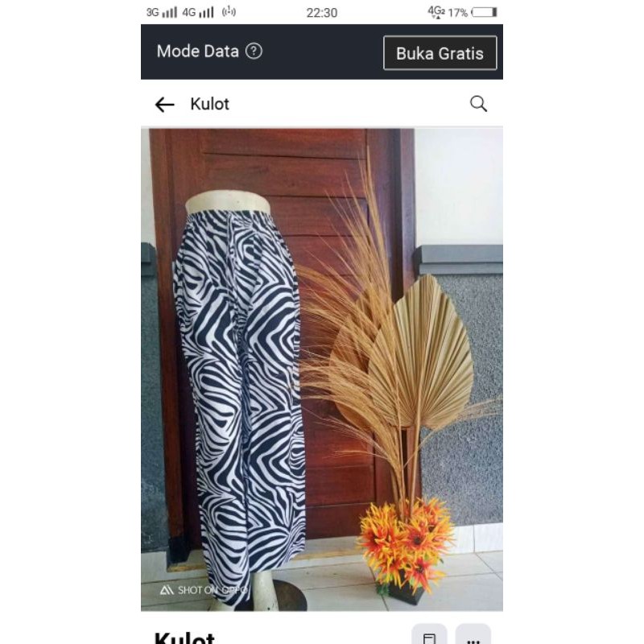Image resolution: width=644 pixels, height=644 pixels.
Task: Tap the orange flowers in the photo
Action: (x=407, y=540)
